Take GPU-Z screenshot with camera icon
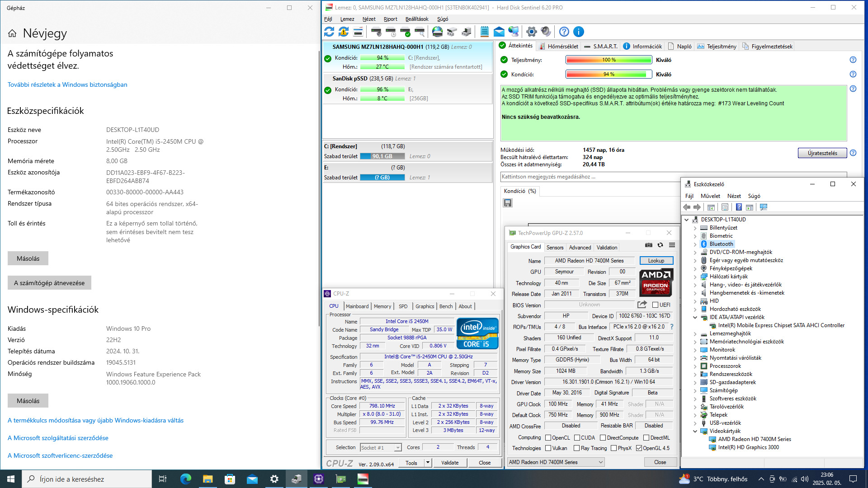Screen dimensions: 868x488 (x=648, y=245)
